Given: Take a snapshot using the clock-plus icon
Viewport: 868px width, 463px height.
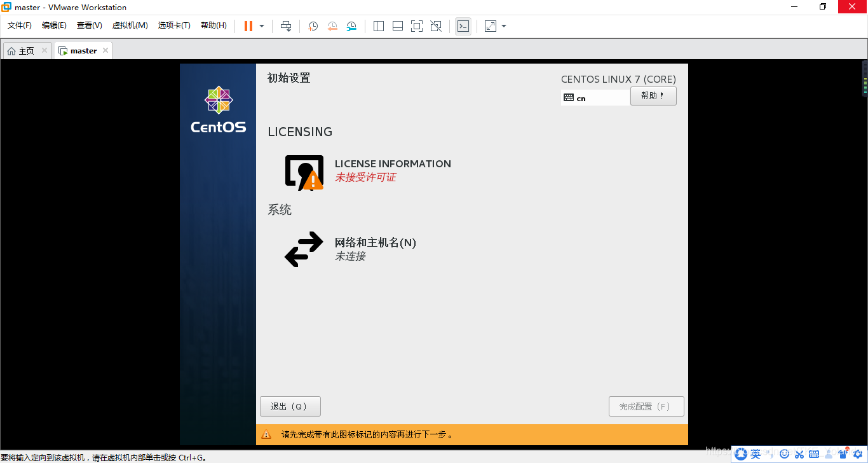Looking at the screenshot, I should (x=313, y=26).
